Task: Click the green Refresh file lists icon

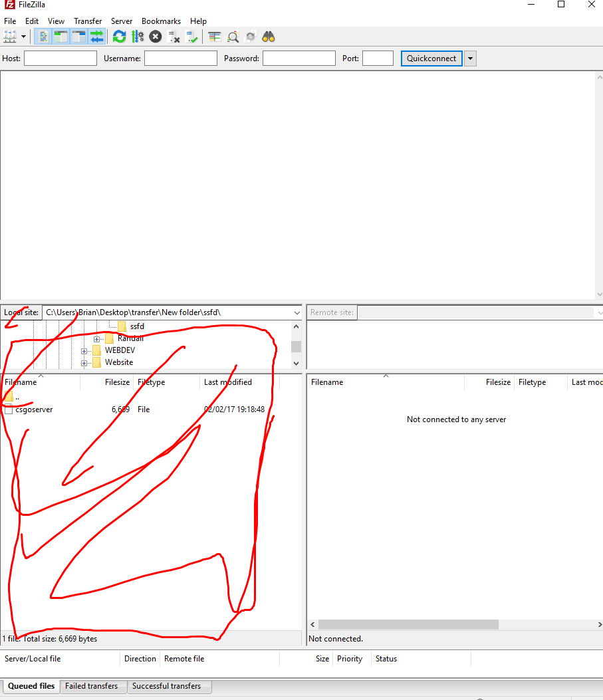Action: 119,37
